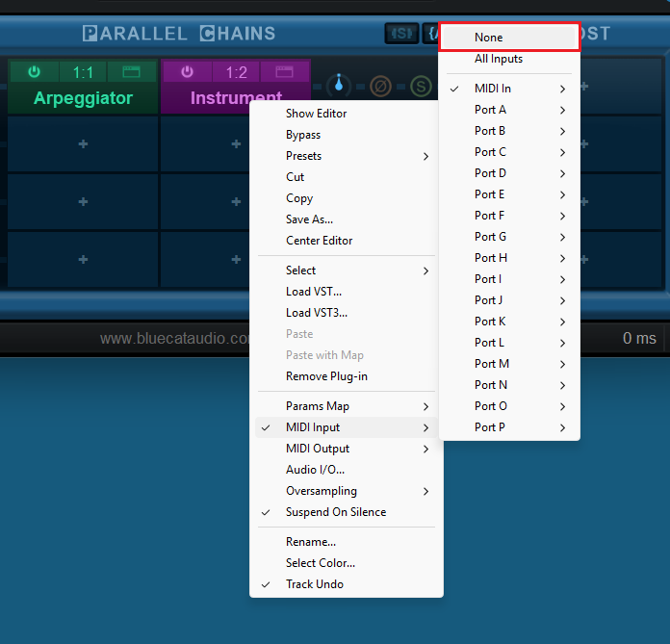
Task: Open the www.bluecataudio.com link
Action: pyautogui.click(x=174, y=339)
